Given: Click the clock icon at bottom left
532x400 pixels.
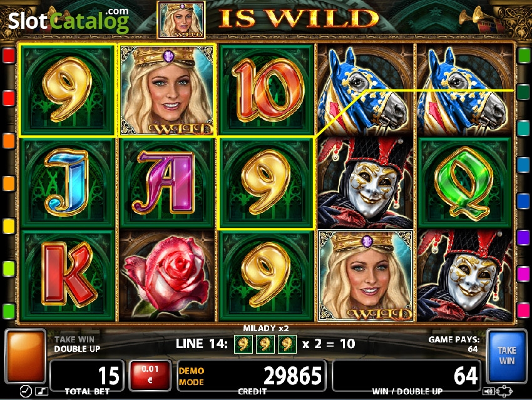Looking at the screenshot, I should (x=26, y=391).
